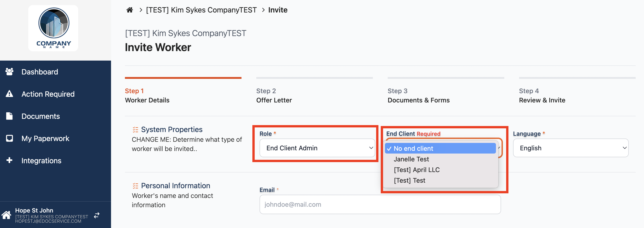Click the Email input field
Image resolution: width=644 pixels, height=228 pixels.
[380, 204]
